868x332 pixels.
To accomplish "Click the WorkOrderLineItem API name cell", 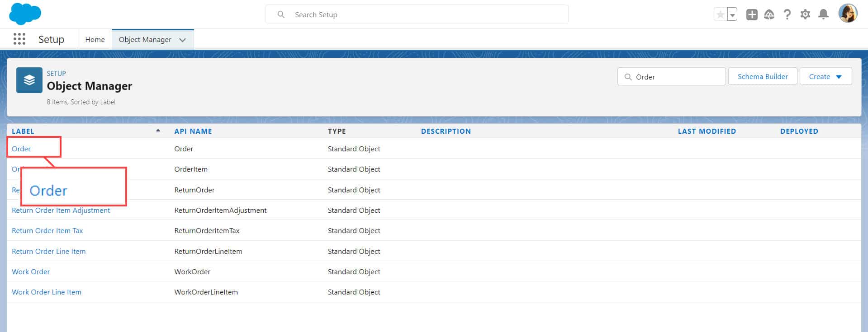I will (x=206, y=292).
